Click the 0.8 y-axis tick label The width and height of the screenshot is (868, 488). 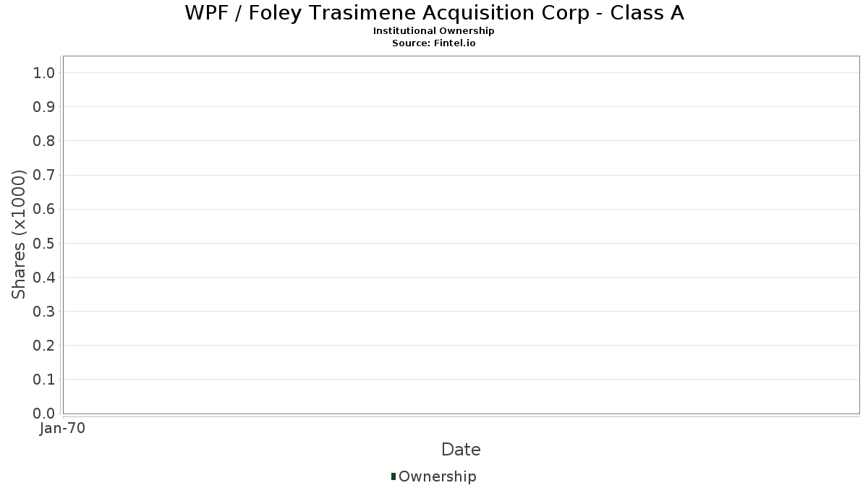(44, 141)
